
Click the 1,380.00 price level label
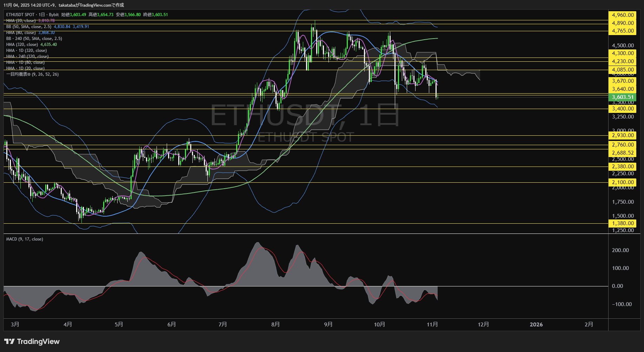click(x=623, y=223)
